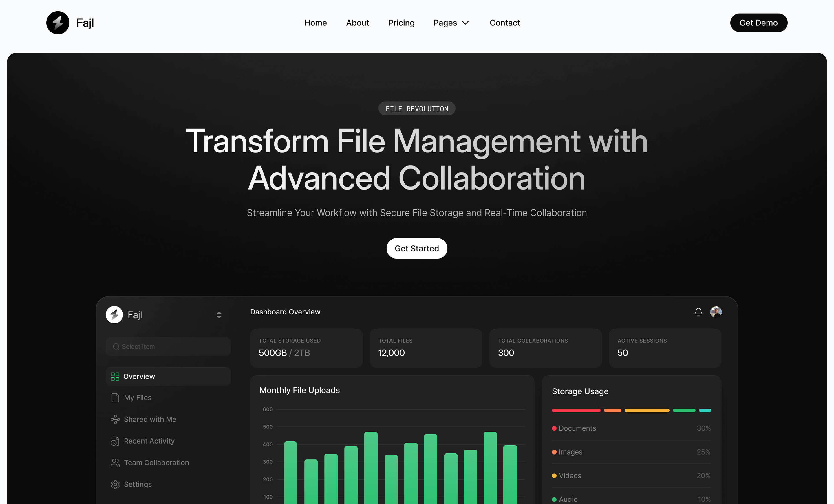Click the Shared with Me share icon

coord(115,419)
